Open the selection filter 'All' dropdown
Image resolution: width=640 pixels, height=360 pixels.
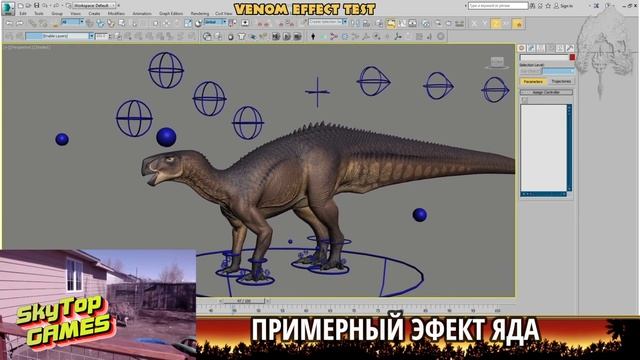pyautogui.click(x=73, y=22)
